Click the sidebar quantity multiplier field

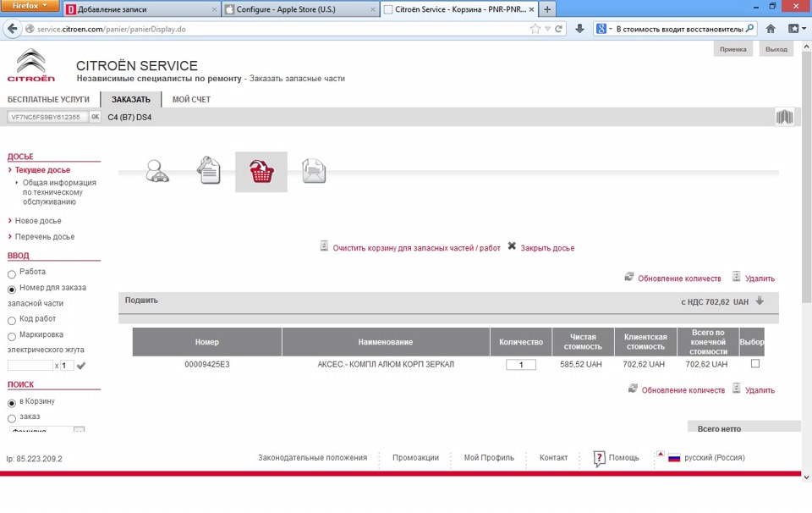click(x=67, y=366)
